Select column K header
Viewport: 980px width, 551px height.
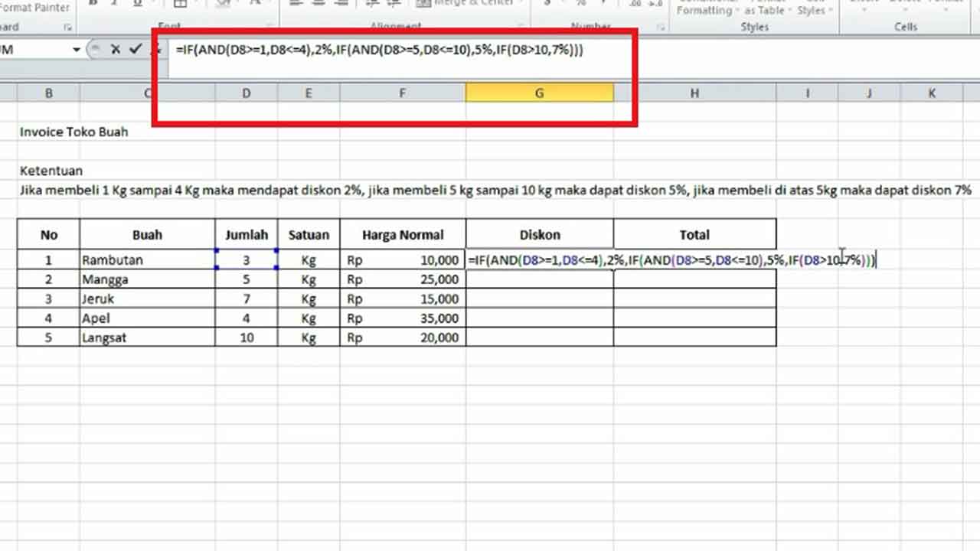[932, 93]
